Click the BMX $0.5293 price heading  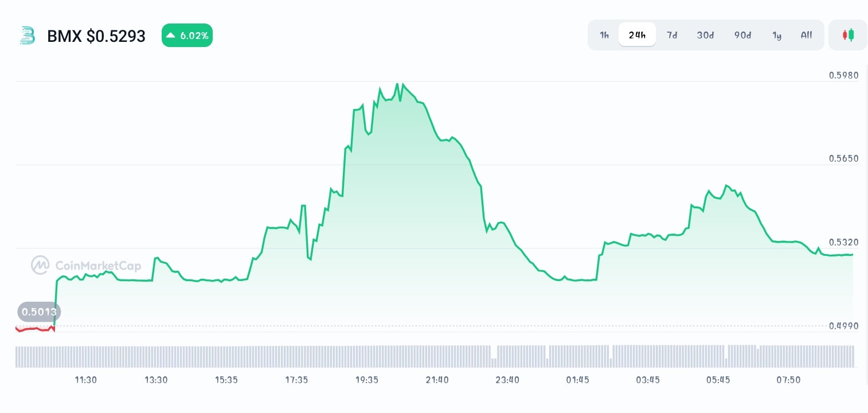tap(96, 36)
